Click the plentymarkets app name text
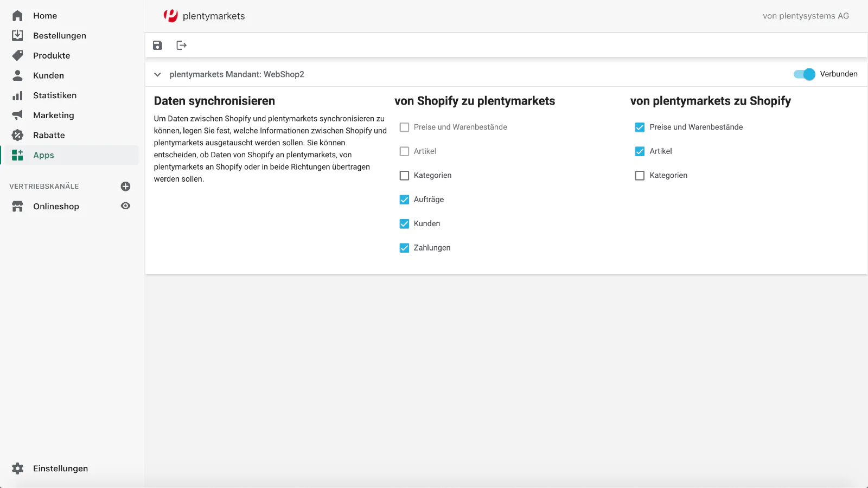Image resolution: width=868 pixels, height=488 pixels. (x=214, y=16)
